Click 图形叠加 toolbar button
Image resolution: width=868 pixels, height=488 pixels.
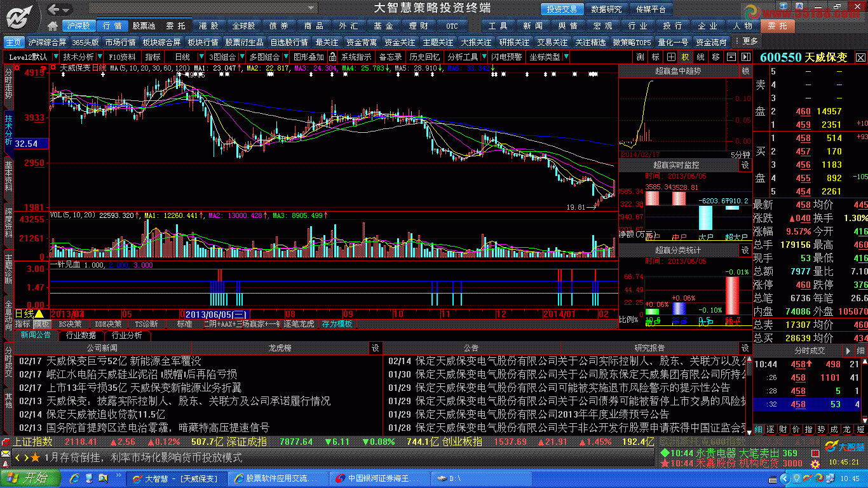(x=308, y=57)
